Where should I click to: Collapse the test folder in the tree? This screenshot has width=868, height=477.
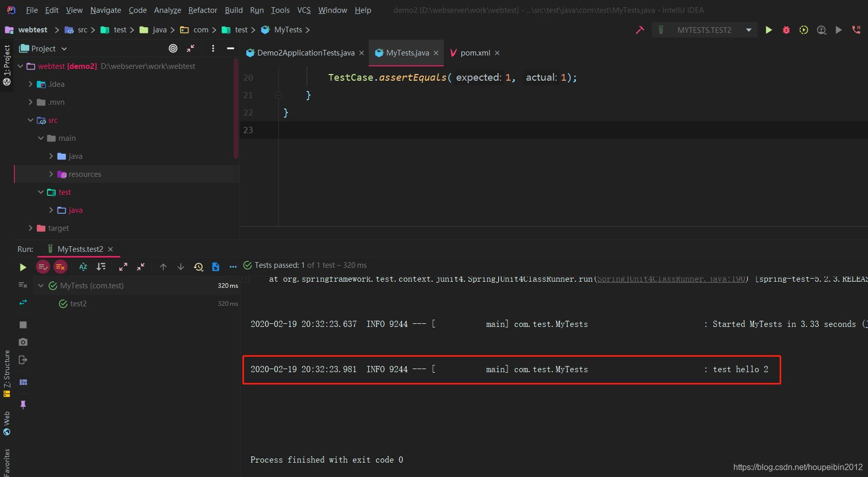[x=41, y=192]
